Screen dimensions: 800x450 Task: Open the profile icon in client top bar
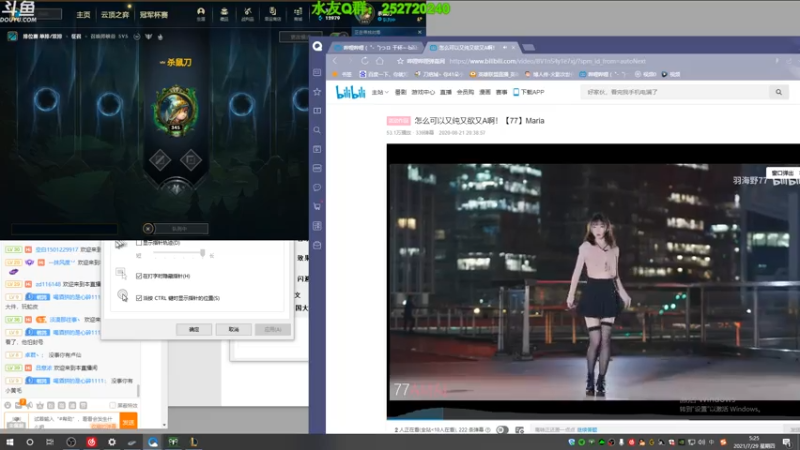201,13
